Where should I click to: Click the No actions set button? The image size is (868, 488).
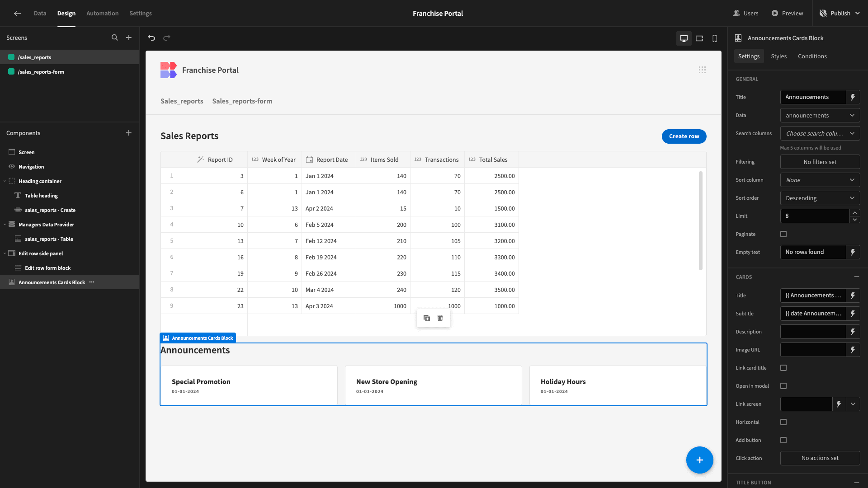820,458
